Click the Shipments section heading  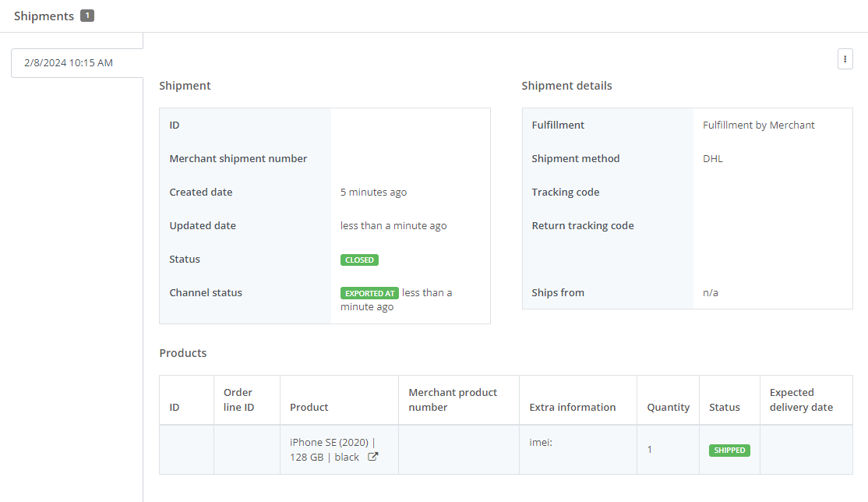pos(44,16)
